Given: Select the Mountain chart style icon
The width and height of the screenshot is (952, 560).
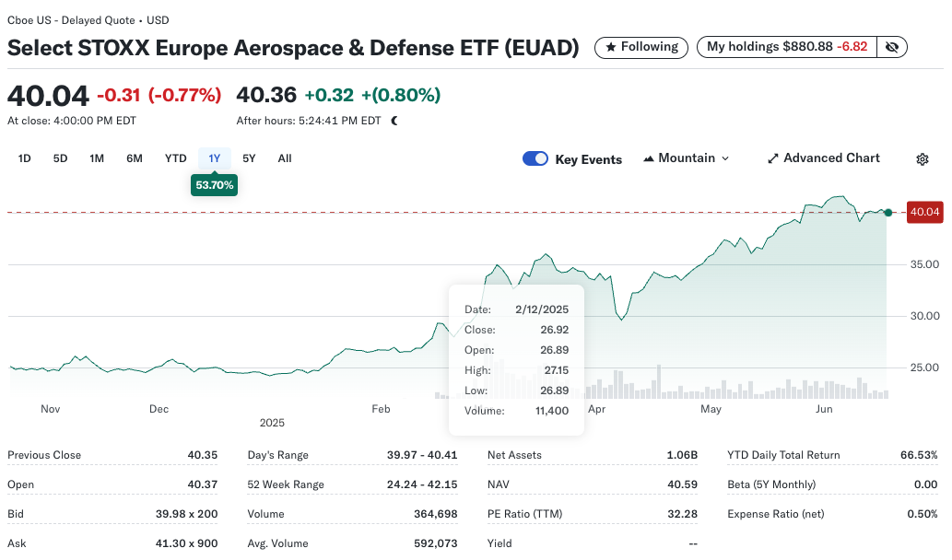Looking at the screenshot, I should (x=651, y=157).
